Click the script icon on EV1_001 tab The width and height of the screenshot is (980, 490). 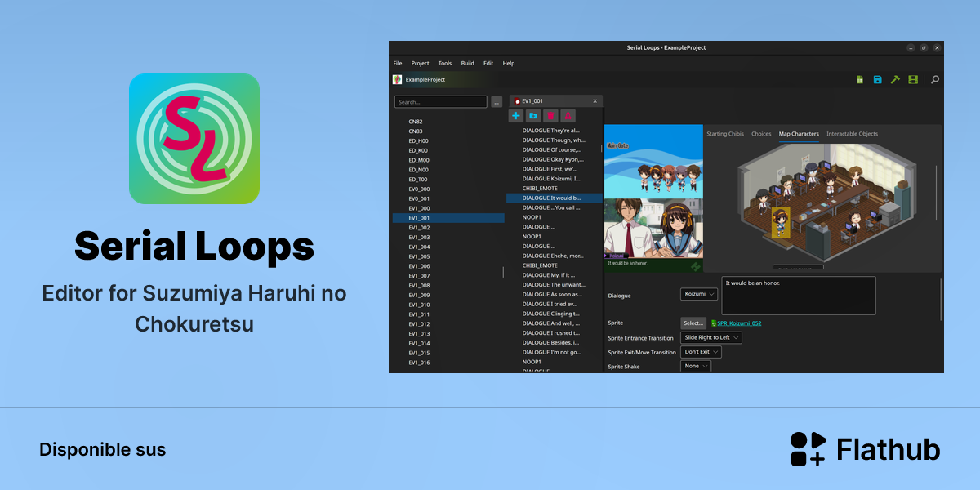(x=517, y=101)
